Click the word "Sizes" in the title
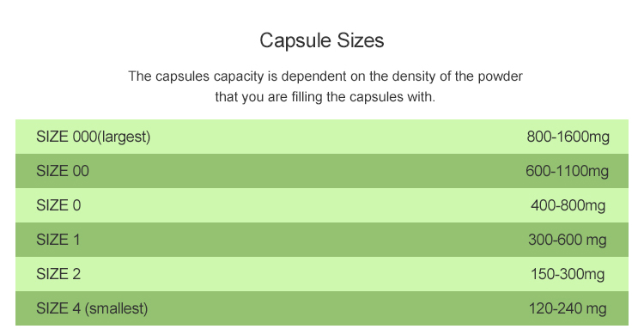Screen dimensions: 644x329 point(361,40)
